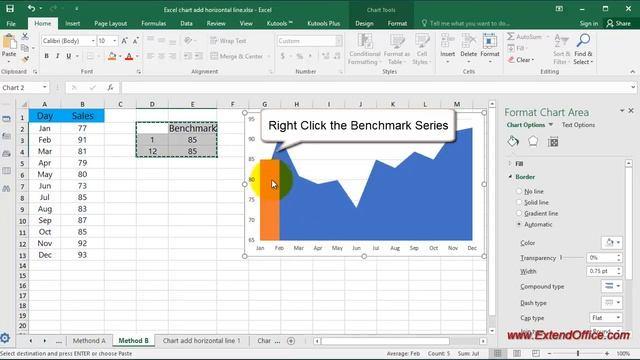Screen dimensions: 640x360
Task: Open the Effects pentagon tab
Action: (533, 142)
